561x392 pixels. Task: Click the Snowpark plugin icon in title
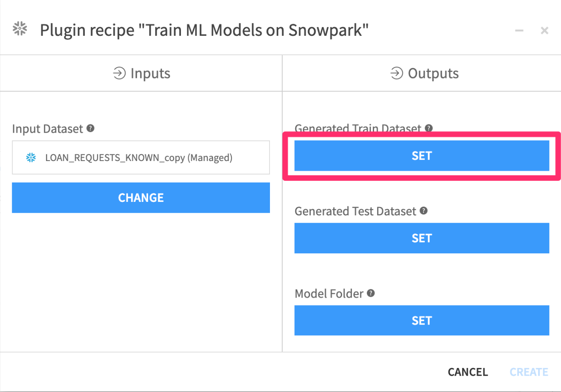click(20, 29)
